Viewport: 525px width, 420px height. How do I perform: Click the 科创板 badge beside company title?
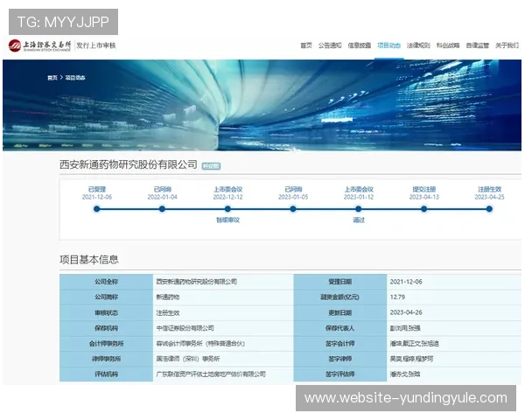211,165
